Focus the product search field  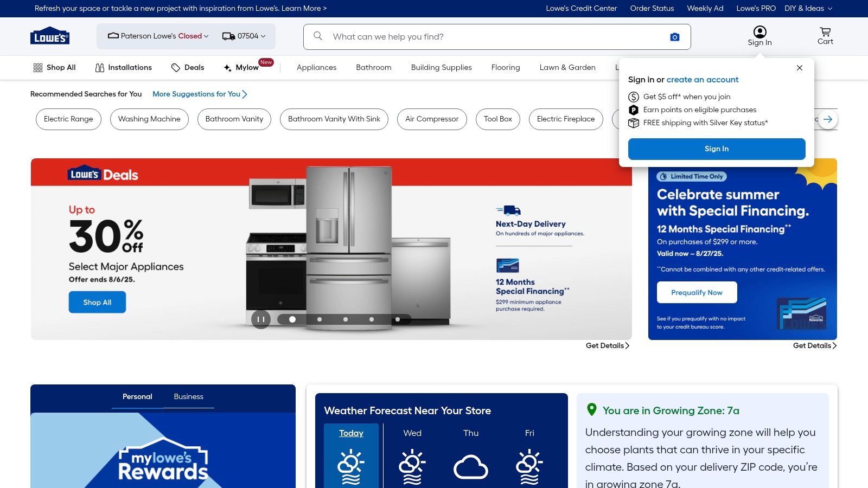(496, 37)
